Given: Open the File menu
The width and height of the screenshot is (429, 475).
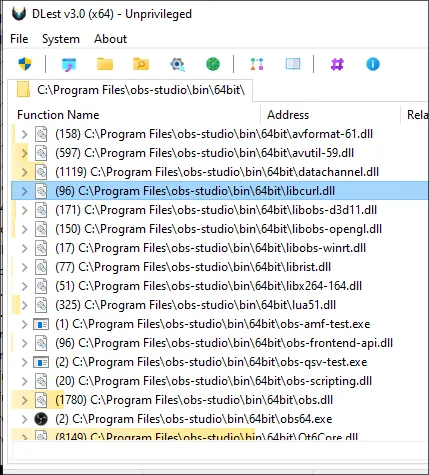Looking at the screenshot, I should pyautogui.click(x=19, y=39).
